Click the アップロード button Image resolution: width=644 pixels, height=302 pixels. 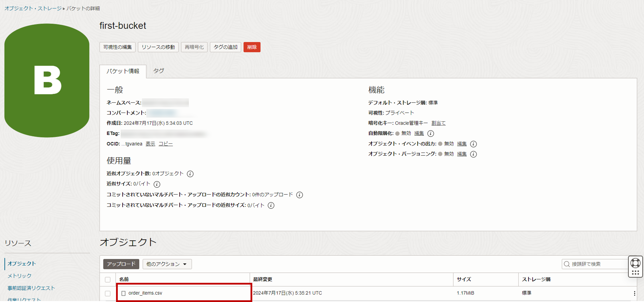click(121, 264)
